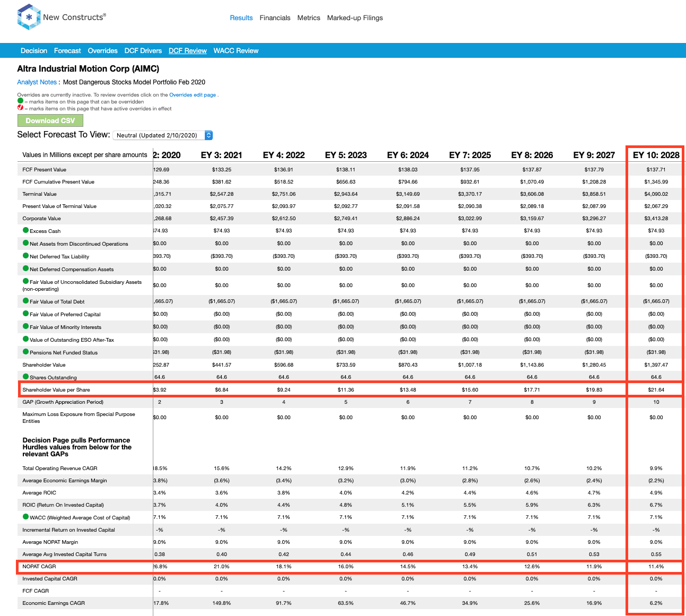Click the Download CSV button
The width and height of the screenshot is (686, 616).
coord(50,120)
